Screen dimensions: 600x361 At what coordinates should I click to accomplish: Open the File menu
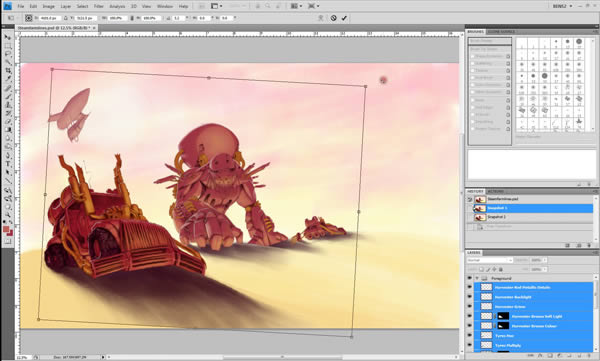[20, 6]
